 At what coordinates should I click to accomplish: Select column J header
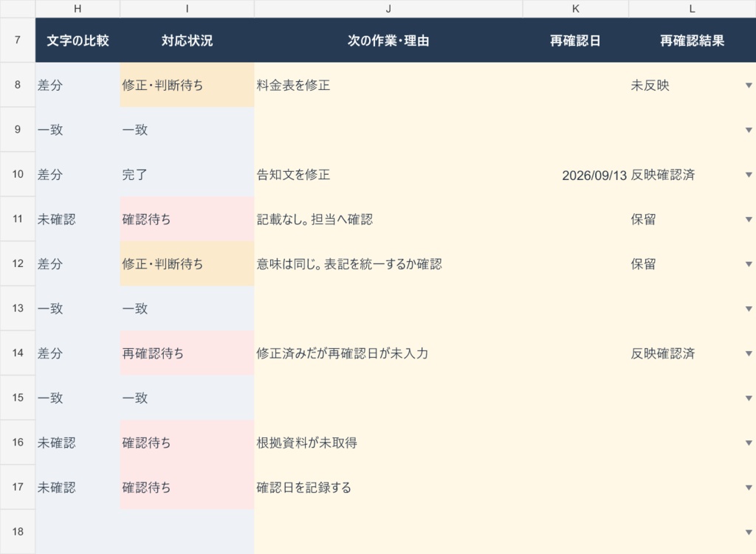pos(388,9)
